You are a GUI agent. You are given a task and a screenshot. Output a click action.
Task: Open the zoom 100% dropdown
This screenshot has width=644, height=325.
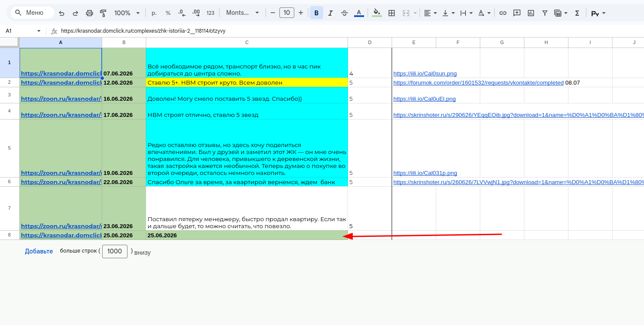pyautogui.click(x=127, y=13)
